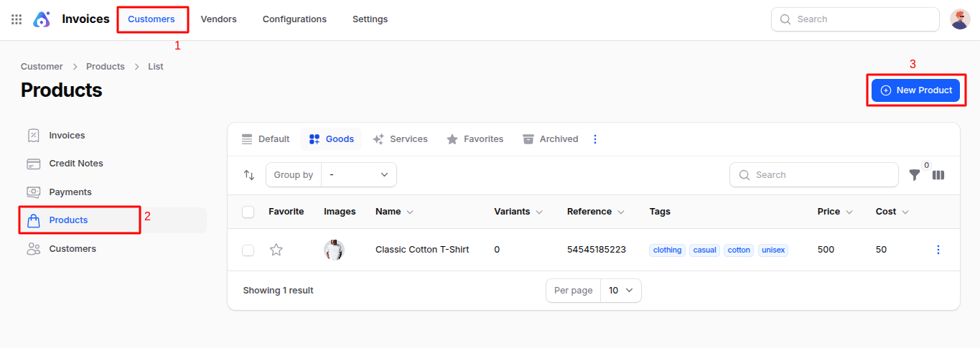Click the user avatar in top bar
980x348 pixels.
tap(960, 19)
